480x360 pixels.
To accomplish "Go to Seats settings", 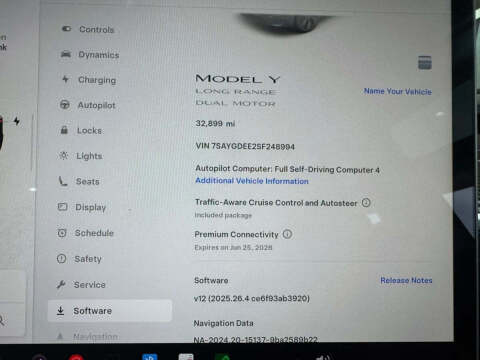I will [x=79, y=182].
